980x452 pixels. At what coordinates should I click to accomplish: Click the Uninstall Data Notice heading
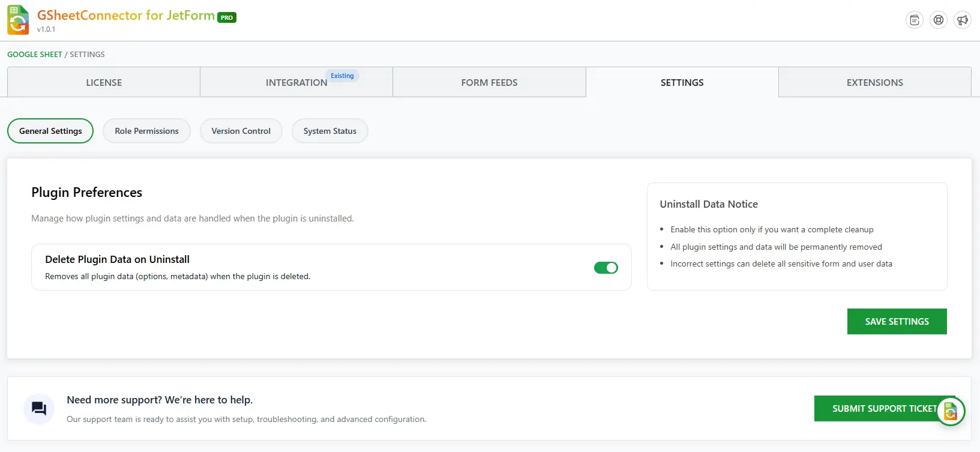pyautogui.click(x=709, y=204)
